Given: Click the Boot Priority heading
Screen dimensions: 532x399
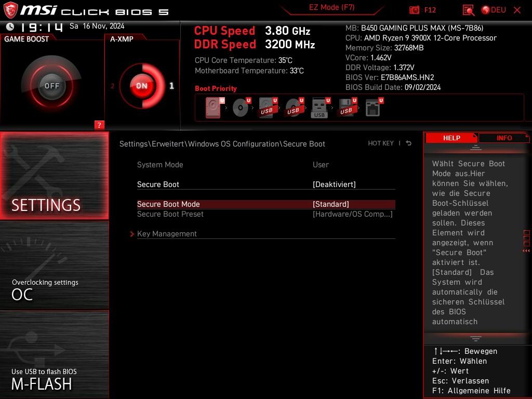Looking at the screenshot, I should click(216, 88).
